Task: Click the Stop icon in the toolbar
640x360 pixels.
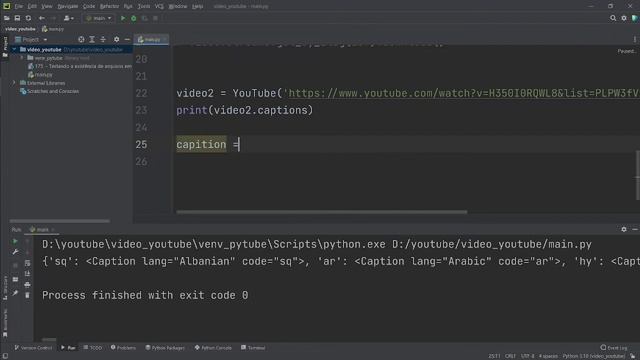Action: [156, 18]
